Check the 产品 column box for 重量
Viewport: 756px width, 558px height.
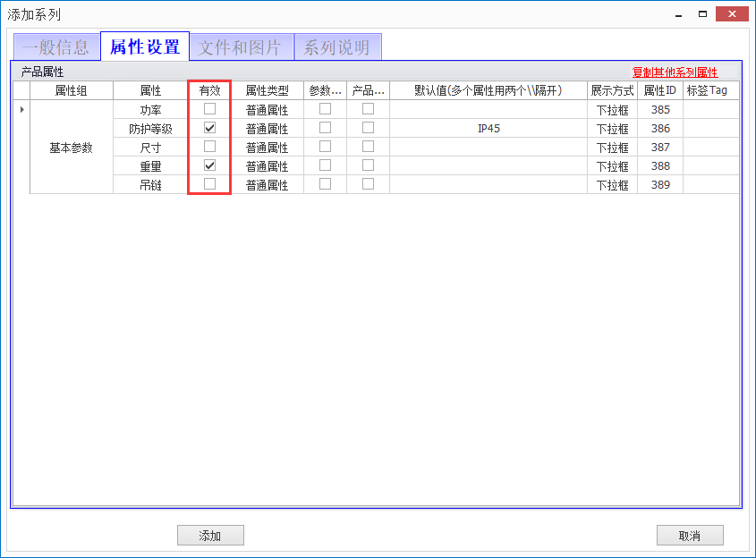[x=369, y=165]
